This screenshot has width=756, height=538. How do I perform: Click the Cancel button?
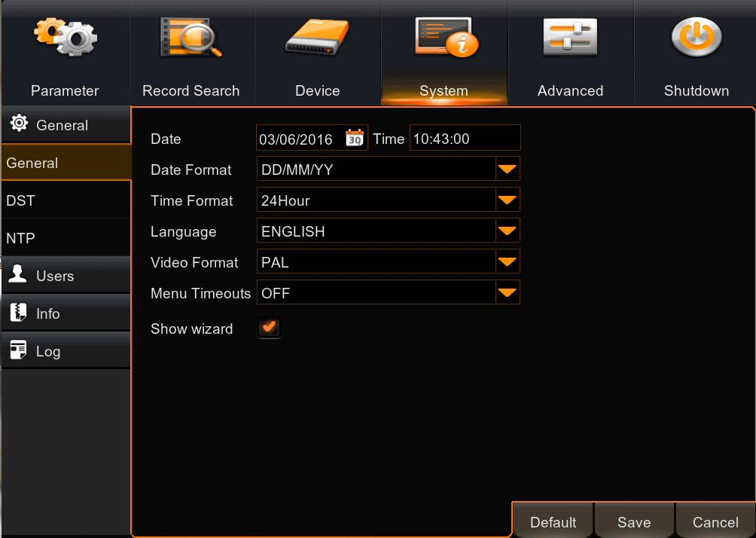(x=715, y=521)
